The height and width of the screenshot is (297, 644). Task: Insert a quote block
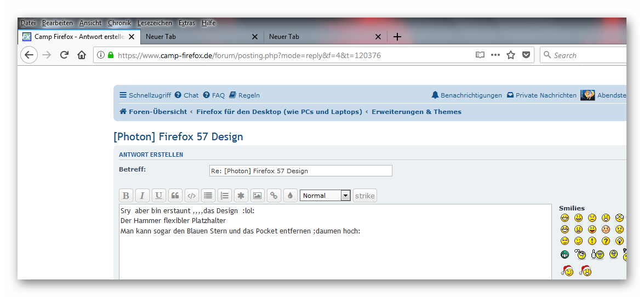175,196
